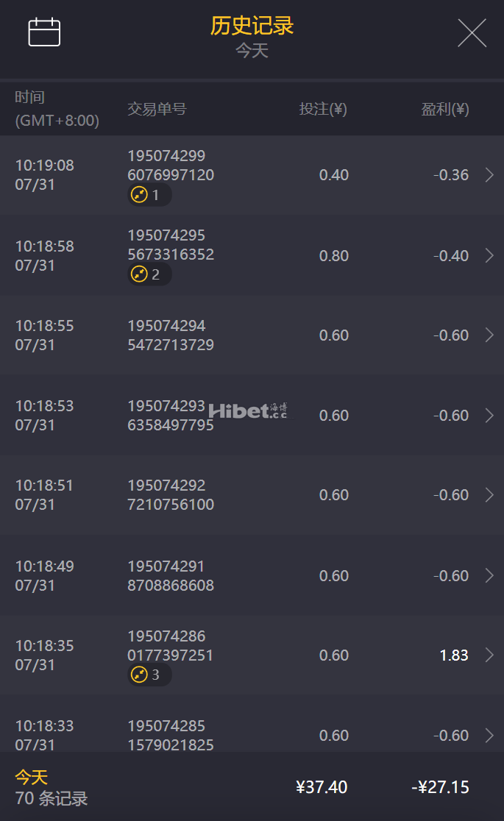
Task: Click the 投注(¥) column header
Action: coord(323,110)
